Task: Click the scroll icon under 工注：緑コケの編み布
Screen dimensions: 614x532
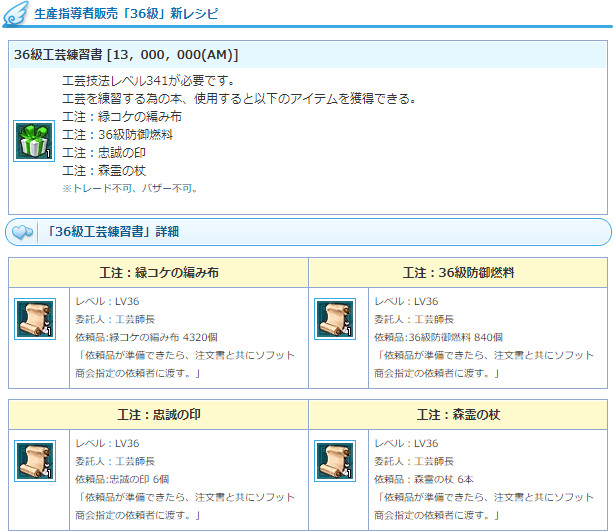Action: click(x=35, y=319)
